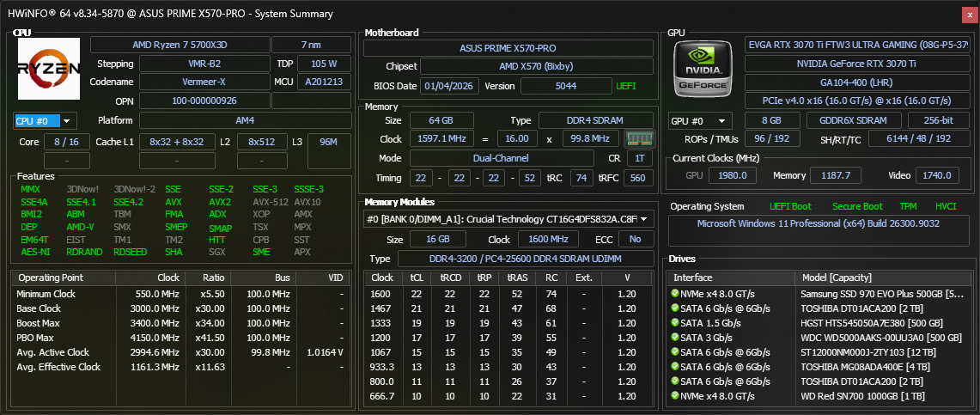Click the GDDR6X SDRAM memory type value
Image resolution: width=980 pixels, height=415 pixels.
[x=853, y=121]
